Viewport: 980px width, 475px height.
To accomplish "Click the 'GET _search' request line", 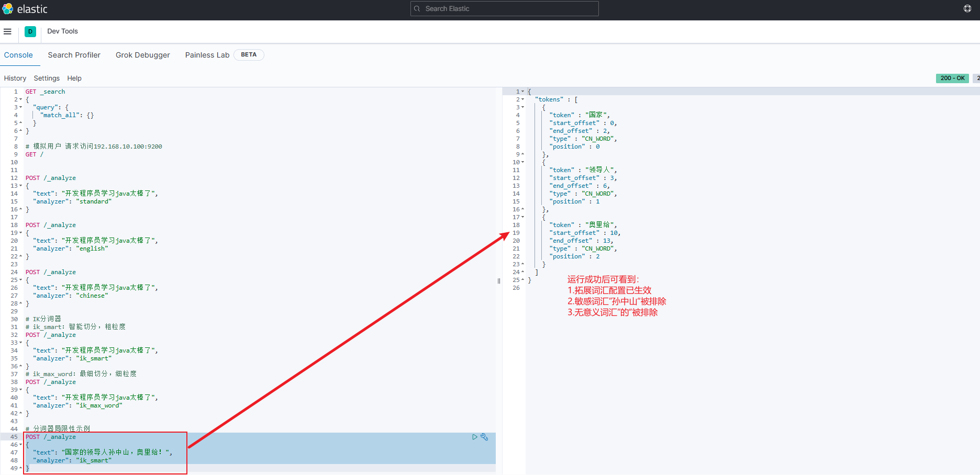I will 46,92.
